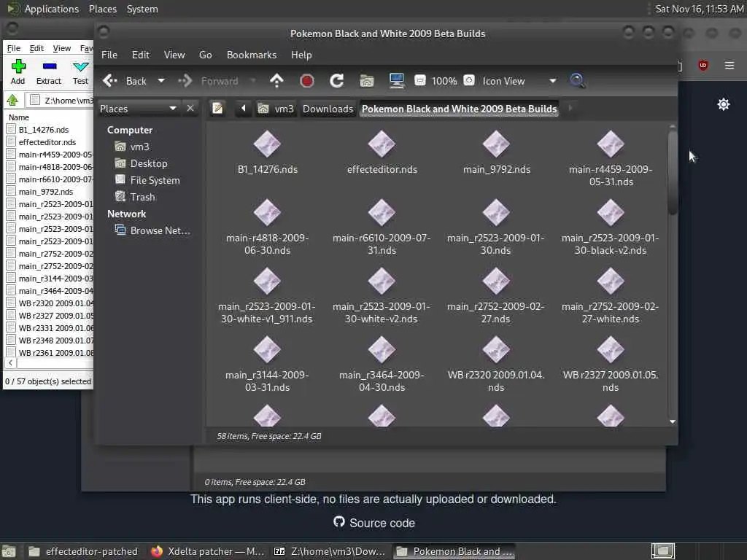The width and height of the screenshot is (747, 560).
Task: Open the Computer toolbar icon
Action: click(x=396, y=80)
